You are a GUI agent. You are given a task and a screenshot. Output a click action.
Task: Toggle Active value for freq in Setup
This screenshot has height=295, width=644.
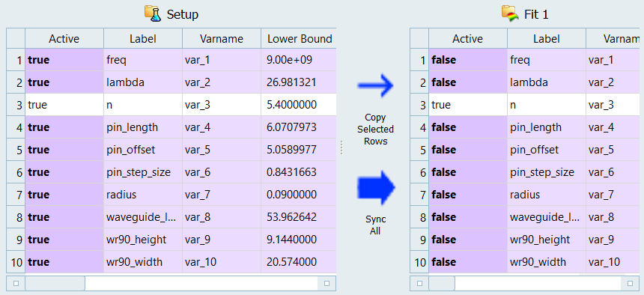click(64, 60)
